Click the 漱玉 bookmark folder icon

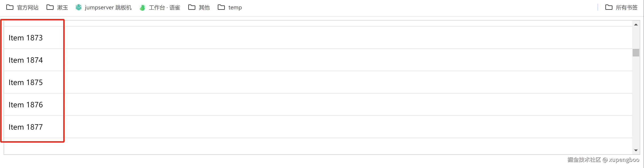[x=50, y=7]
